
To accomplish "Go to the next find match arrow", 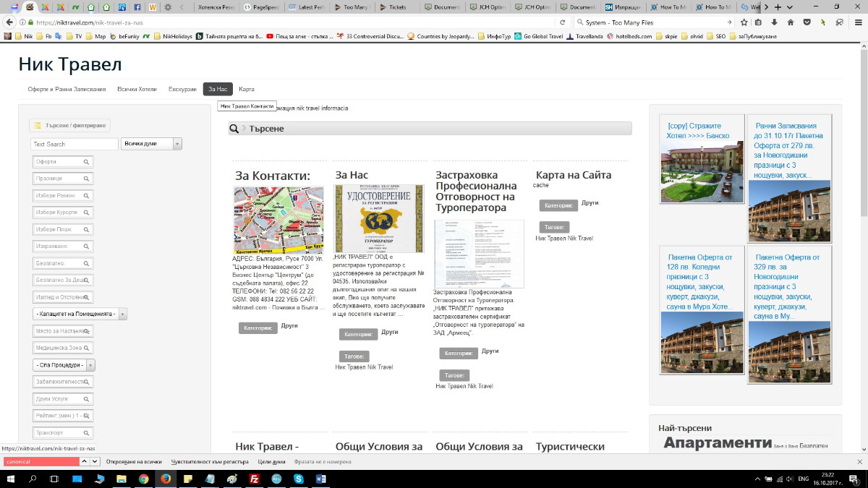I will coord(95,461).
